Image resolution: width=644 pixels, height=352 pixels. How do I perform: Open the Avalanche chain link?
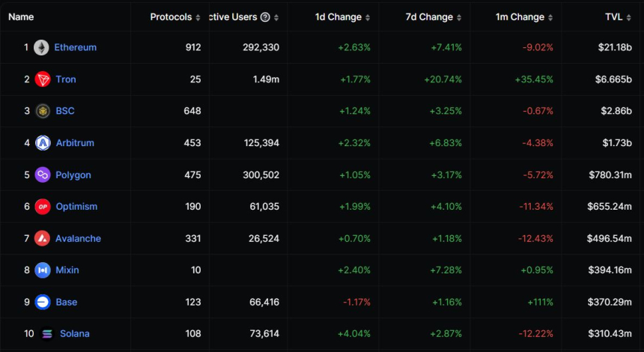click(x=78, y=238)
